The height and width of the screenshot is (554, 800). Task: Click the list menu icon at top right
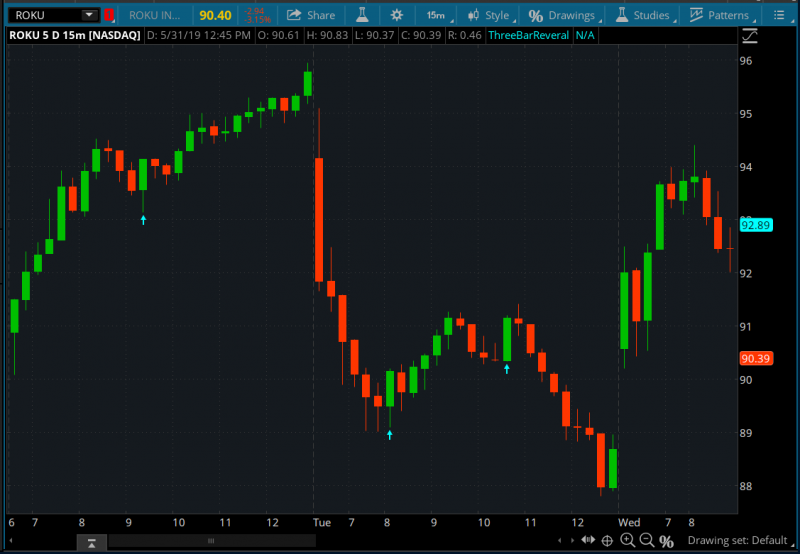coord(779,15)
